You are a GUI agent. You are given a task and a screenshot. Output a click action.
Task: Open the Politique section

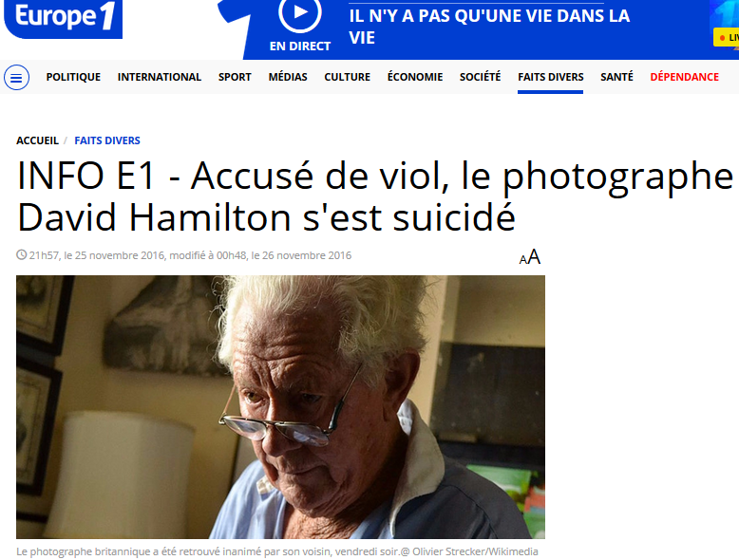(x=73, y=77)
